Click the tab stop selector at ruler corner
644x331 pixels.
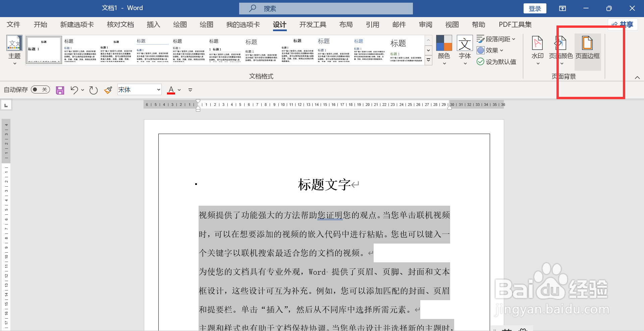click(x=6, y=105)
